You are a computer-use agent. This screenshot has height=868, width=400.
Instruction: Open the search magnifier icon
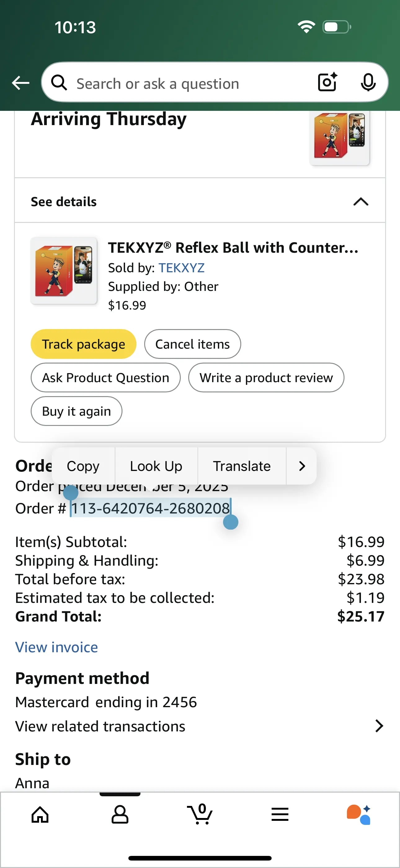[60, 83]
